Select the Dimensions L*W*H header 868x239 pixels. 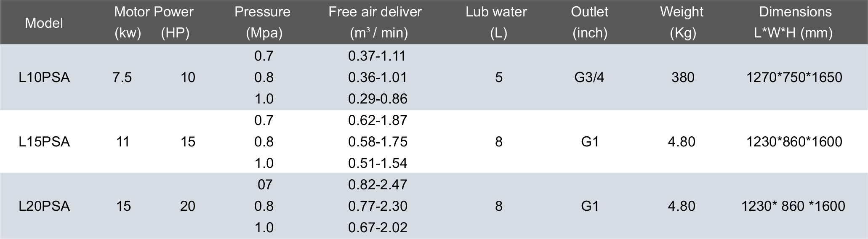(795, 22)
